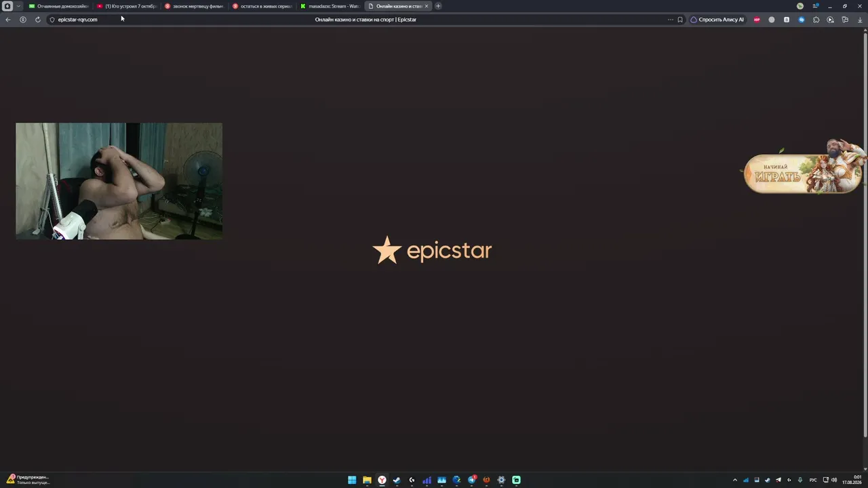868x488 pixels.
Task: Expand the tab list dropdown arrow
Action: tap(18, 6)
